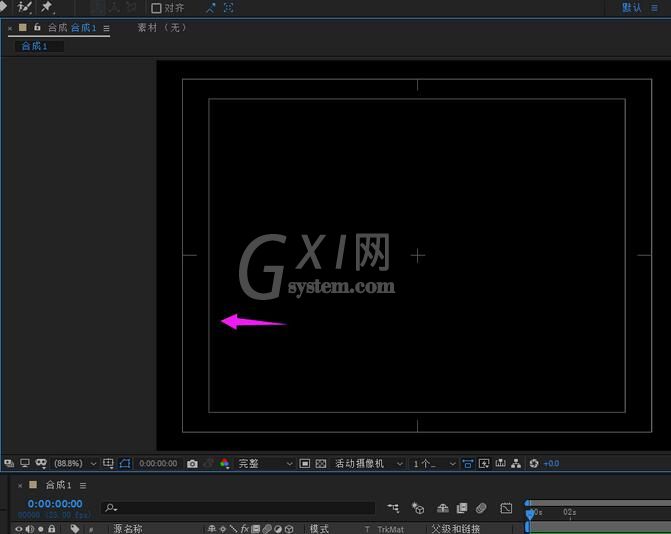The width and height of the screenshot is (671, 534).
Task: Click the blue current-time indicator
Action: (x=530, y=514)
